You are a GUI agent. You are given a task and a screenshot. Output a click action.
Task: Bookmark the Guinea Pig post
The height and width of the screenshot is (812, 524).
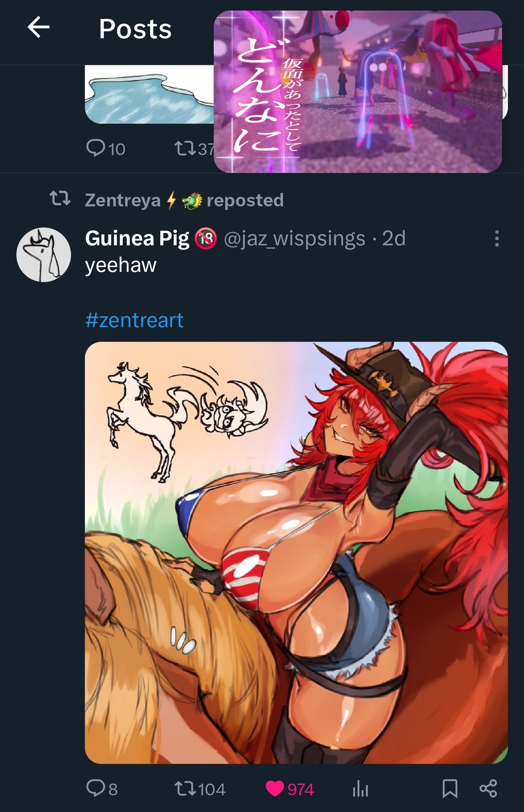click(450, 789)
